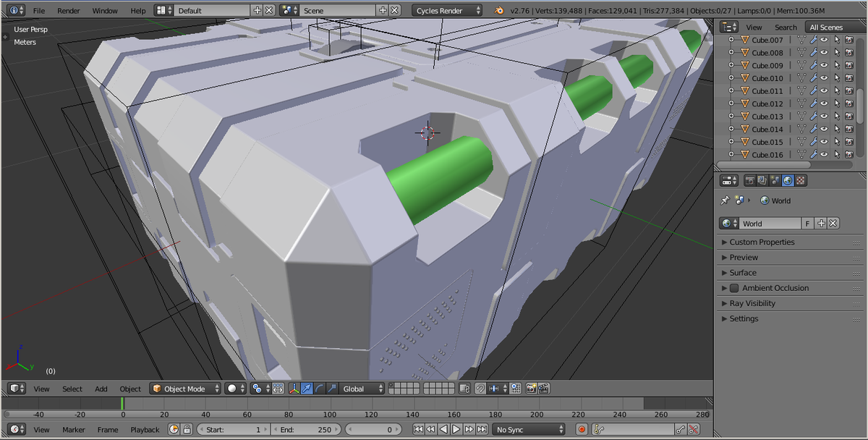Viewport: 868px width, 440px height.
Task: Click the World name field
Action: (x=771, y=223)
